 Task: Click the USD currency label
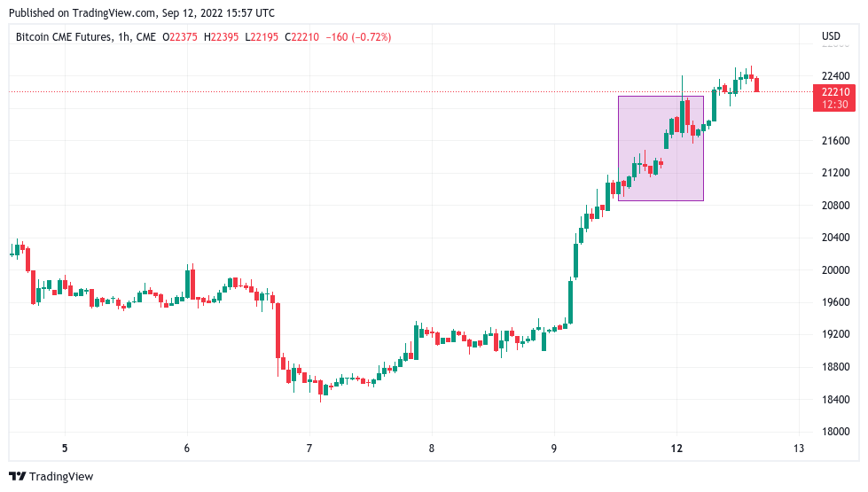tap(831, 36)
